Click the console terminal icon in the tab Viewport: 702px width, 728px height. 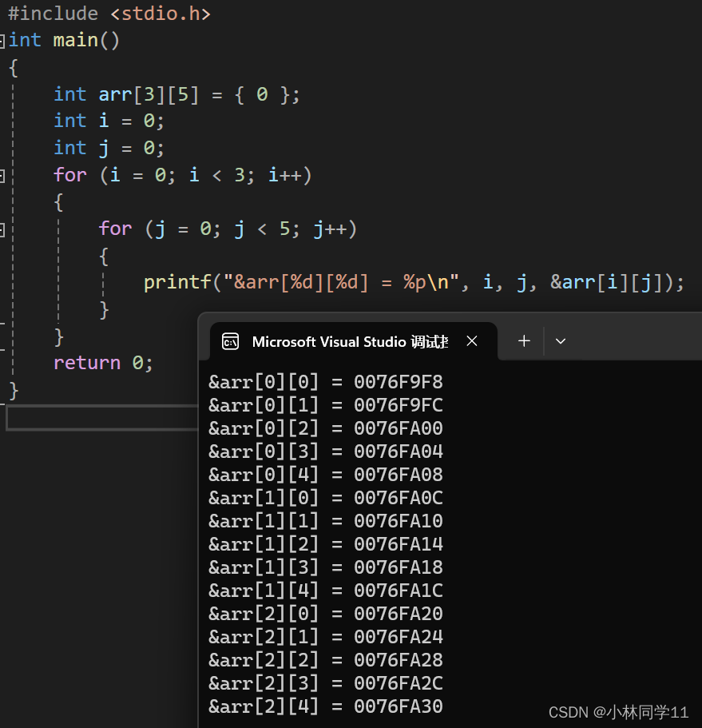coord(231,342)
